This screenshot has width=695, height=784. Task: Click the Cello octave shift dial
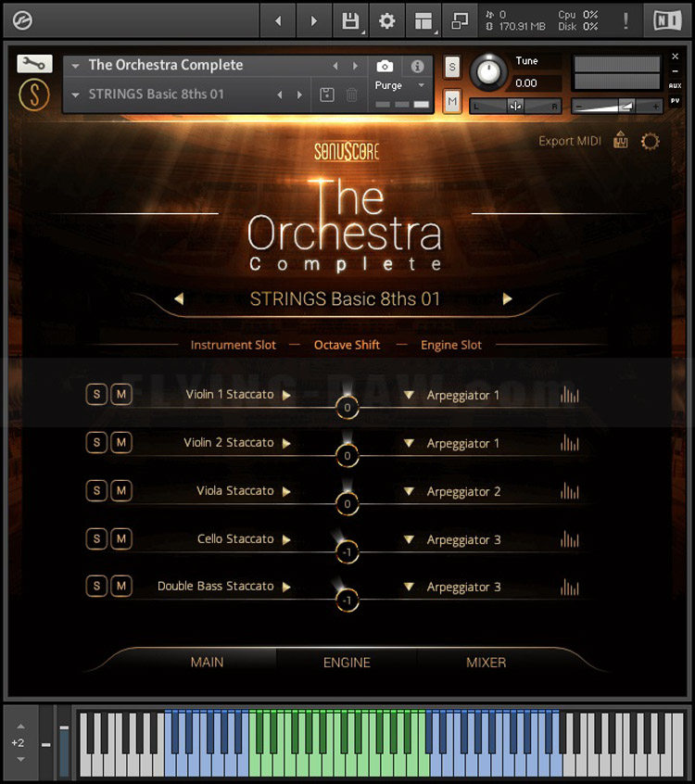347,552
